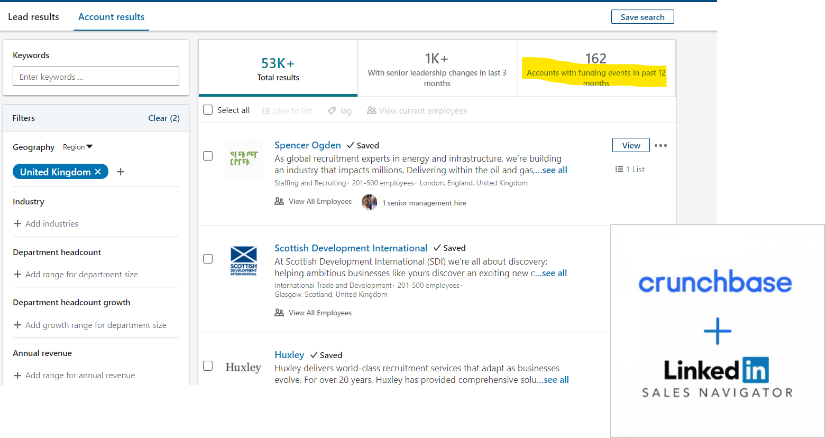Click Staffing and Recruiting industry text
The width and height of the screenshot is (825, 438).
(x=310, y=183)
